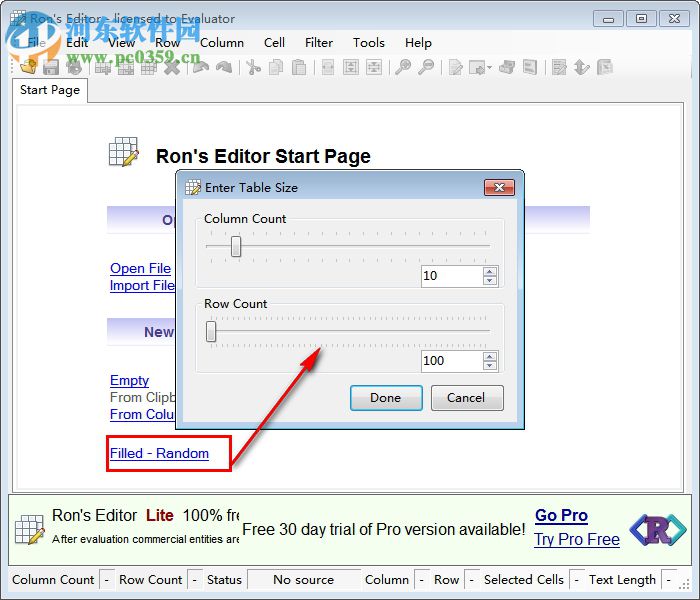Click the Column Count slider thumb
700x600 pixels.
(x=236, y=246)
